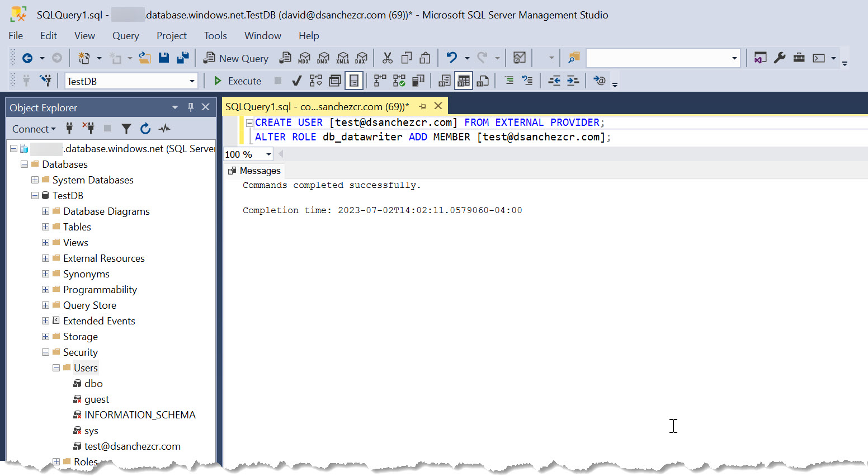868x476 pixels.
Task: Open the Query menu
Action: point(125,36)
